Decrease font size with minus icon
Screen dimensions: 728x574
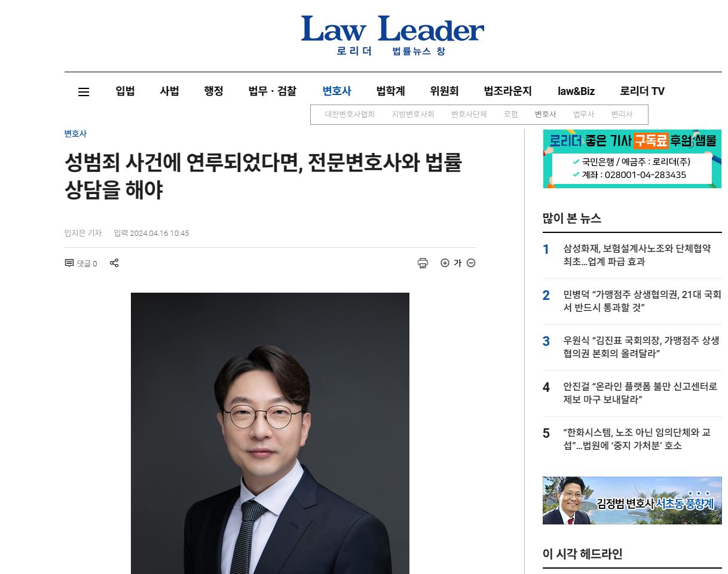pyautogui.click(x=471, y=263)
